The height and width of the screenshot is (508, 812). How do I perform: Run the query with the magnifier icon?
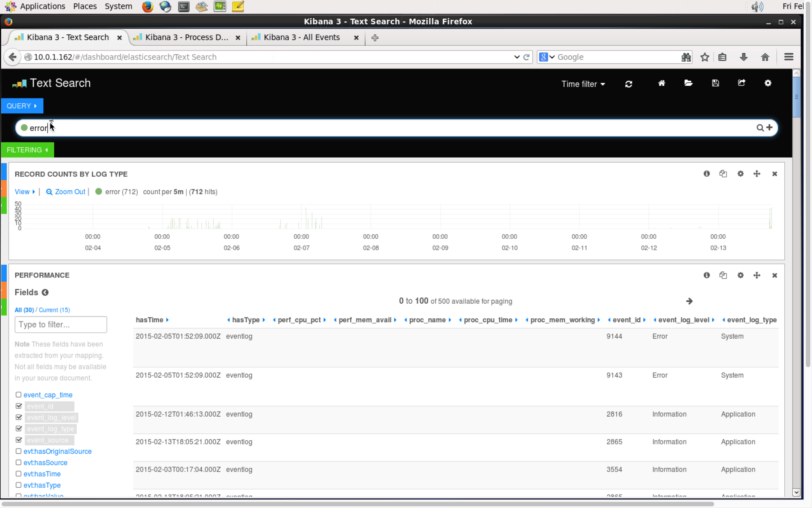tap(760, 128)
